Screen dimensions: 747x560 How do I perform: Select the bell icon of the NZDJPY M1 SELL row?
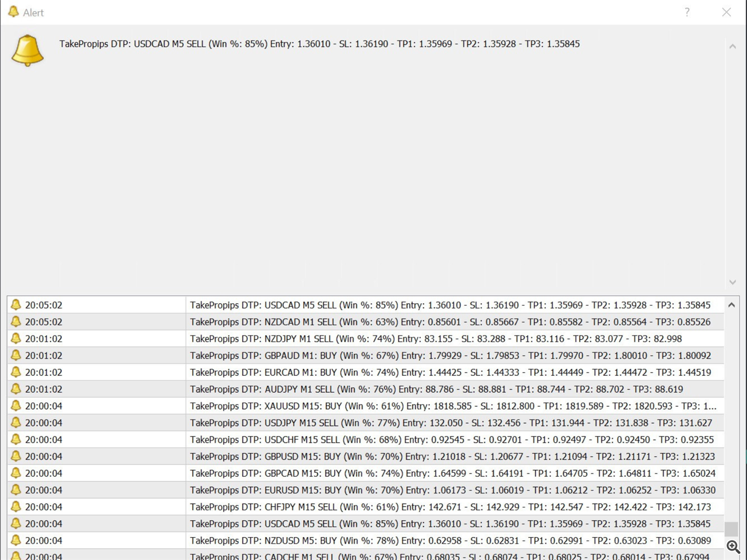point(16,338)
